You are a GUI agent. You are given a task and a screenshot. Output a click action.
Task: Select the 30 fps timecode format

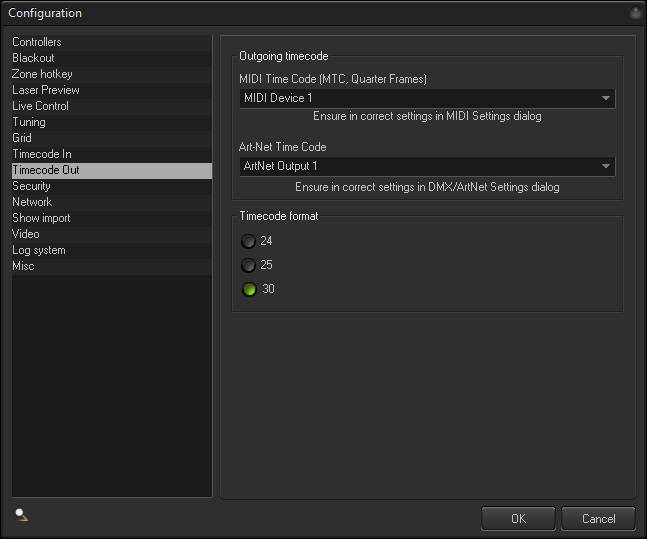pyautogui.click(x=248, y=289)
